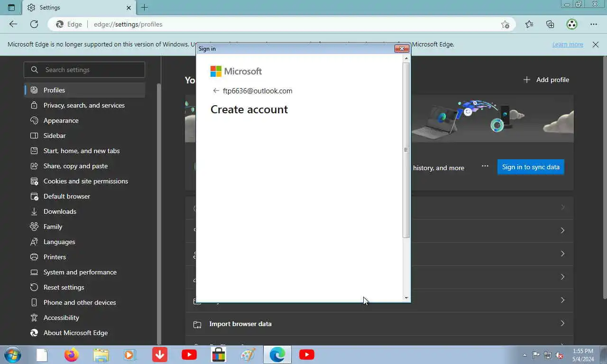Open the Sidebar settings section
607x364 pixels.
pos(84,136)
